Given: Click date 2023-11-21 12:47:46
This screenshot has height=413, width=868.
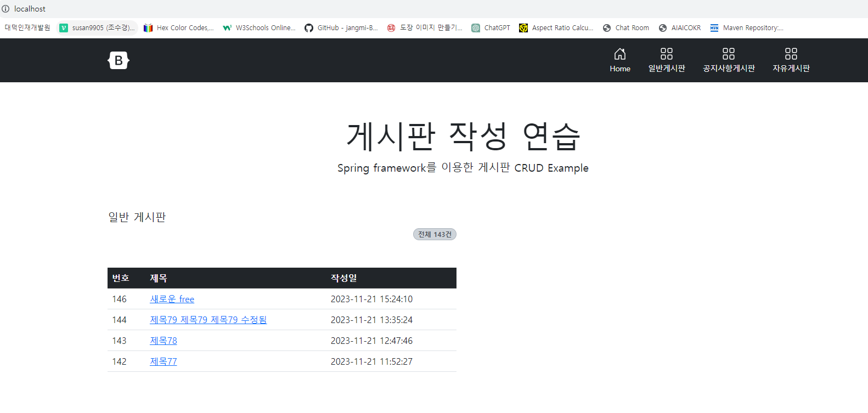Looking at the screenshot, I should coord(371,341).
